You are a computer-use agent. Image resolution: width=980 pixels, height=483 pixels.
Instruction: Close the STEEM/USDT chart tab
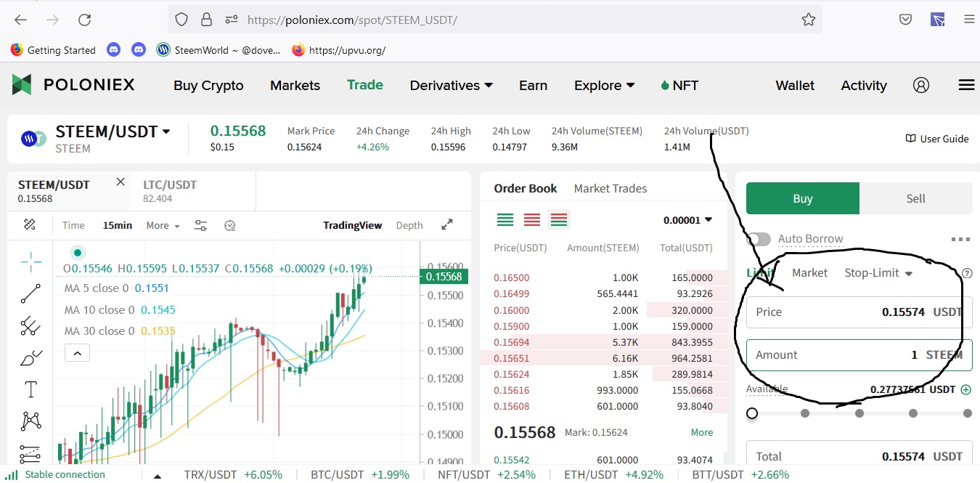(x=121, y=182)
